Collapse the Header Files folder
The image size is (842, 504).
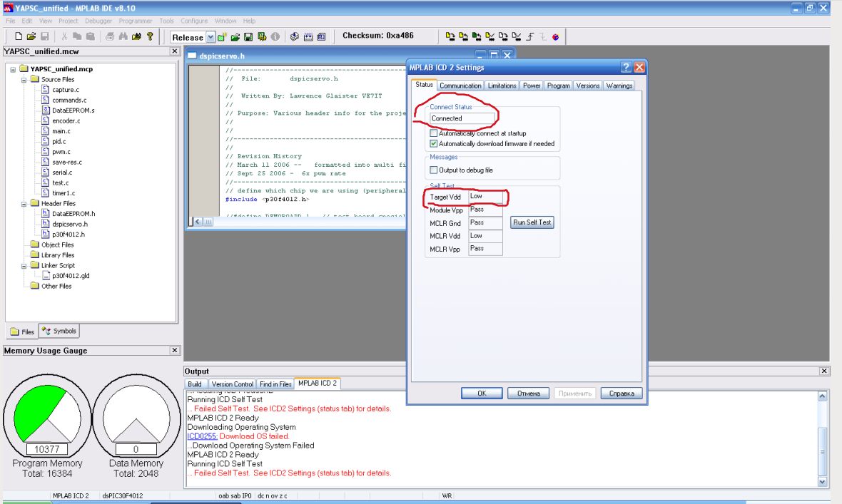pyautogui.click(x=24, y=204)
